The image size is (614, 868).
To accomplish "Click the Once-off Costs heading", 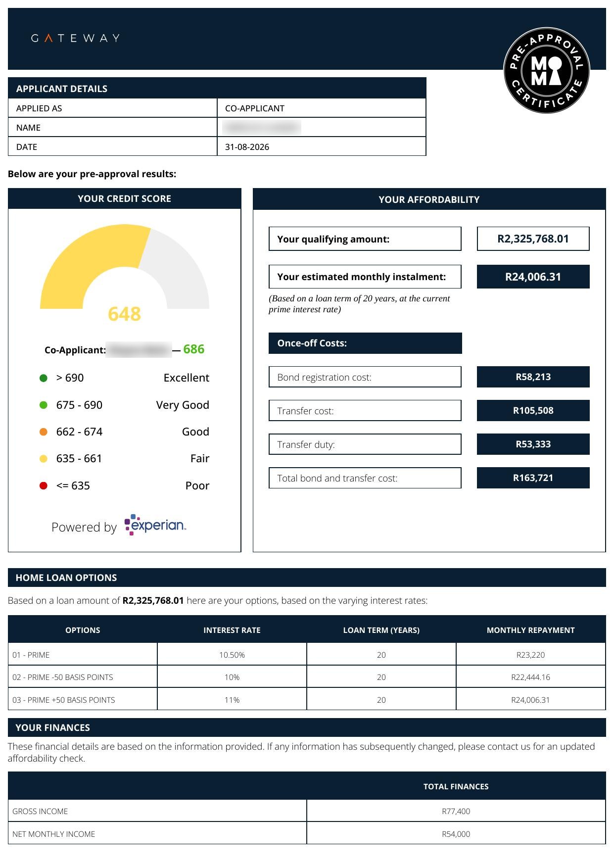I will click(365, 343).
